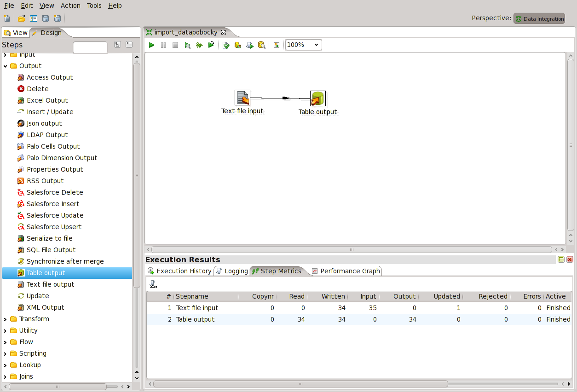Open the zoom level 100% dropdown
This screenshot has height=392, width=577.
[304, 45]
